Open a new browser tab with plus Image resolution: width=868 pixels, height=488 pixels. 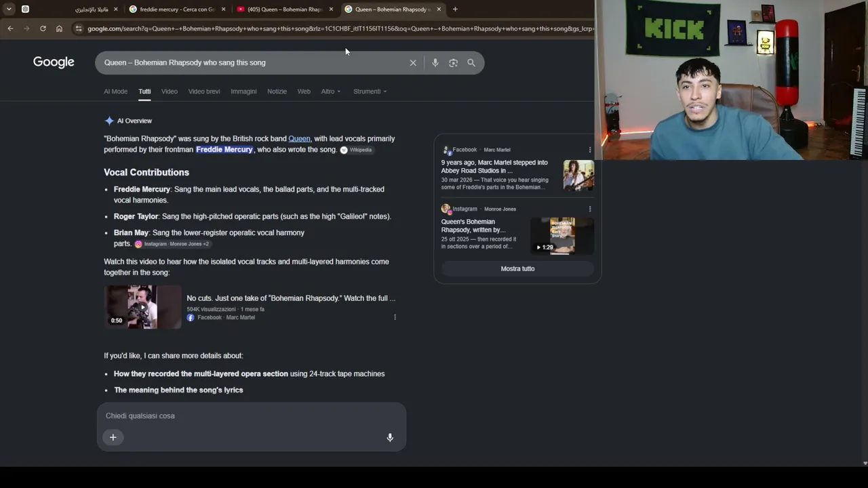455,9
